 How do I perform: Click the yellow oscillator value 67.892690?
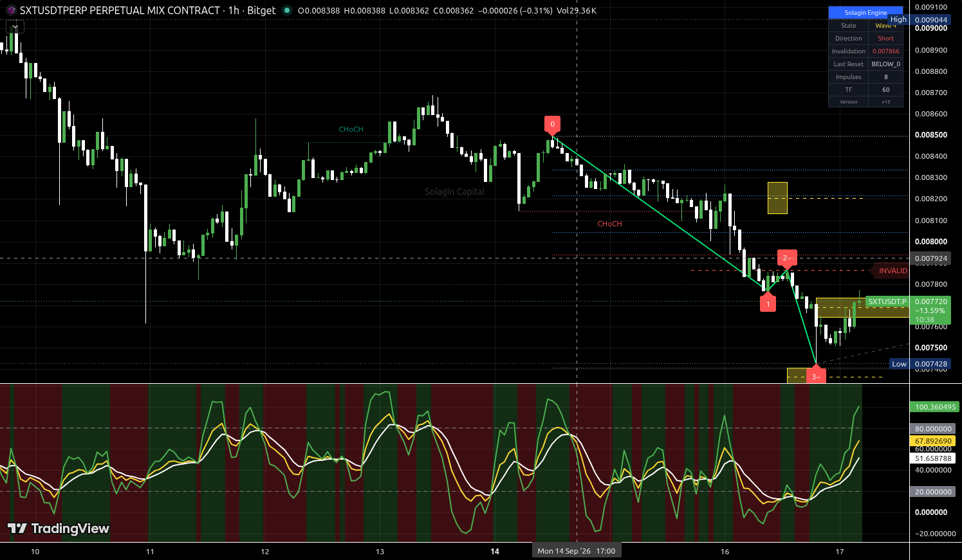(933, 441)
